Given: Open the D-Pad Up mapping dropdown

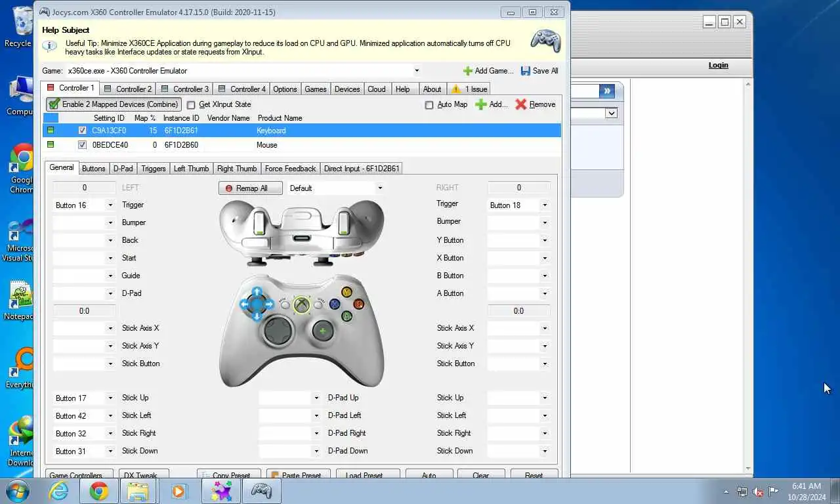Looking at the screenshot, I should click(316, 398).
